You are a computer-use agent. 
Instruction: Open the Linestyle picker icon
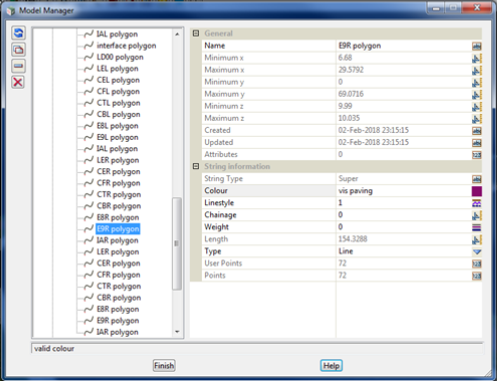coord(477,203)
